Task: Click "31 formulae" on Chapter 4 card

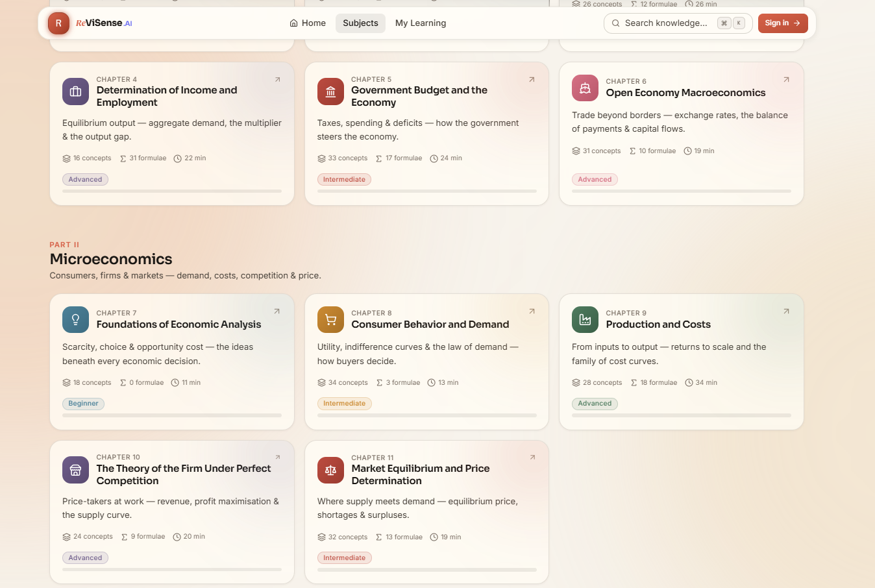Action: click(143, 158)
